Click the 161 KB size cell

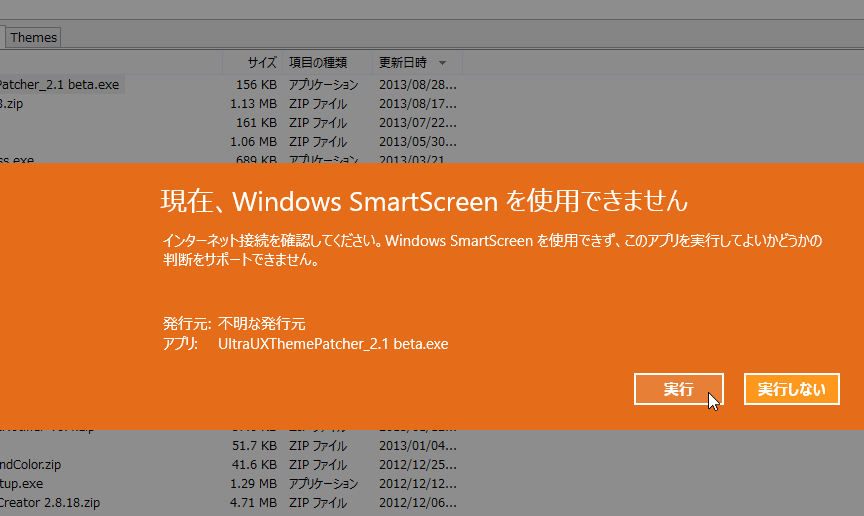(x=256, y=122)
